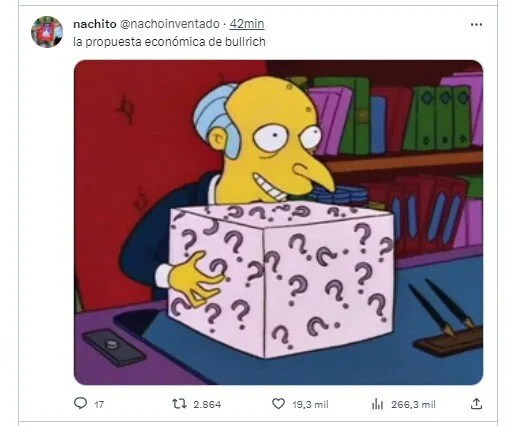Image resolution: width=515 pixels, height=426 pixels.
Task: Open the Mr. Burns mystery box image
Action: click(278, 222)
